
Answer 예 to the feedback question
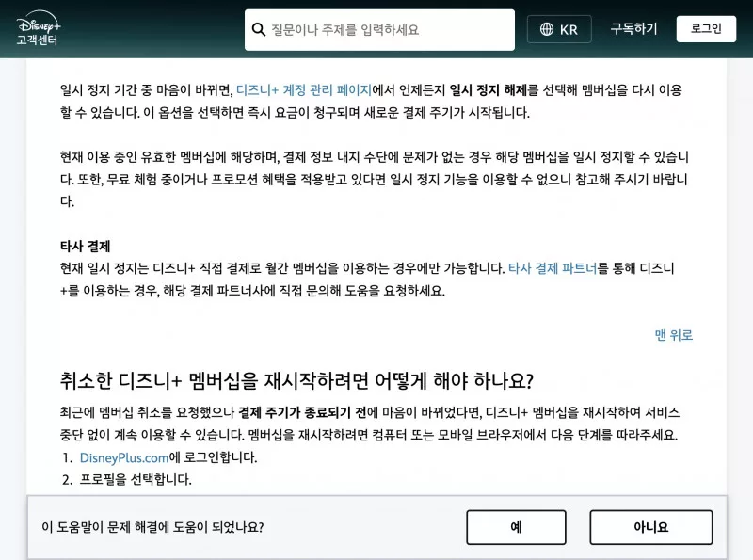[x=516, y=527]
